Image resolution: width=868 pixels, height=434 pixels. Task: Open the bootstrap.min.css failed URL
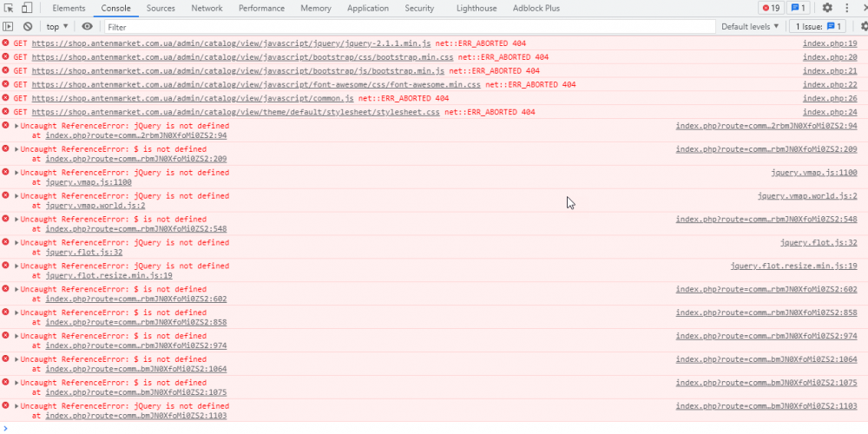[242, 57]
